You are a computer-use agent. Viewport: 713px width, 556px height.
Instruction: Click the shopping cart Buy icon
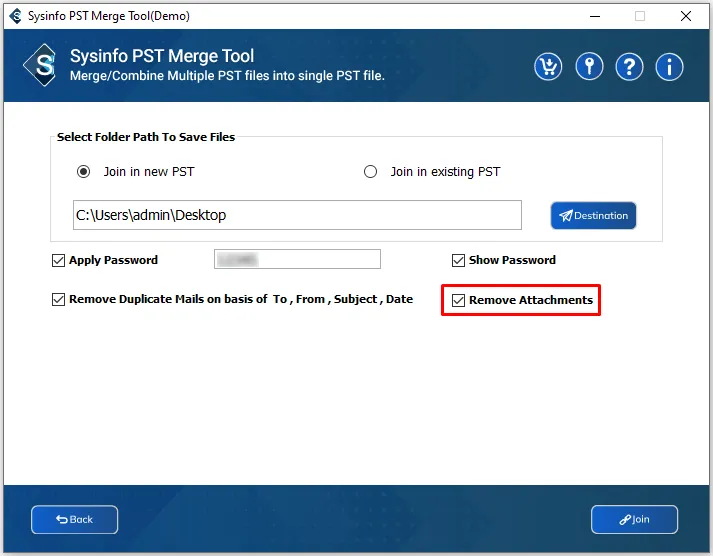548,67
